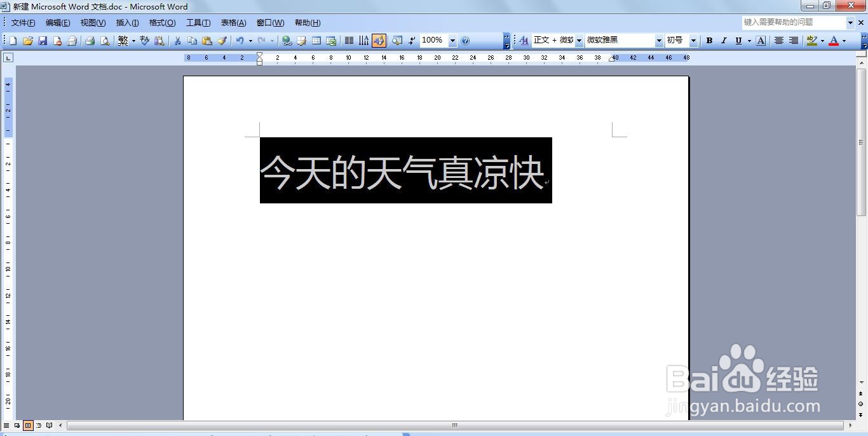Toggle the highlighted Drawing toolbar button
The image size is (868, 436).
point(379,41)
